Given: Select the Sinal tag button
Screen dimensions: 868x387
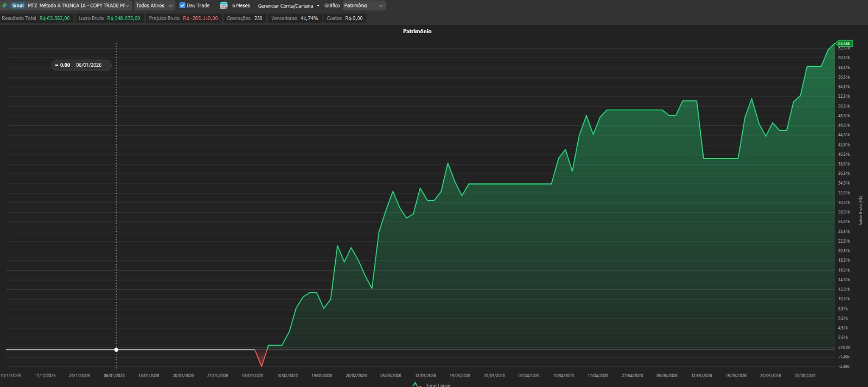Looking at the screenshot, I should [18, 5].
